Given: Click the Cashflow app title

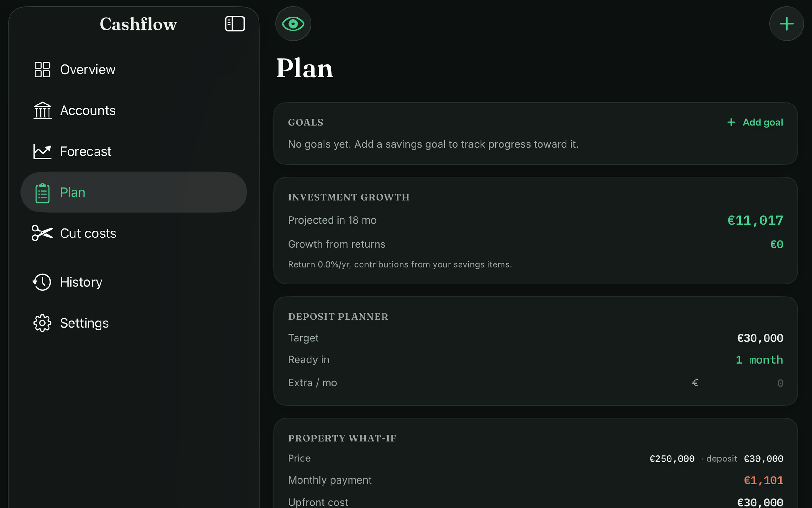Looking at the screenshot, I should [x=138, y=24].
